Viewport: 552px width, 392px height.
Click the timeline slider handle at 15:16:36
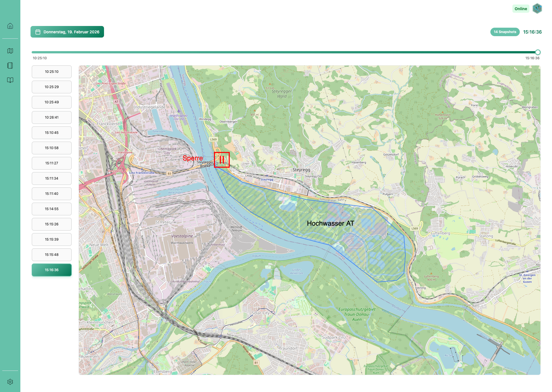pos(538,52)
